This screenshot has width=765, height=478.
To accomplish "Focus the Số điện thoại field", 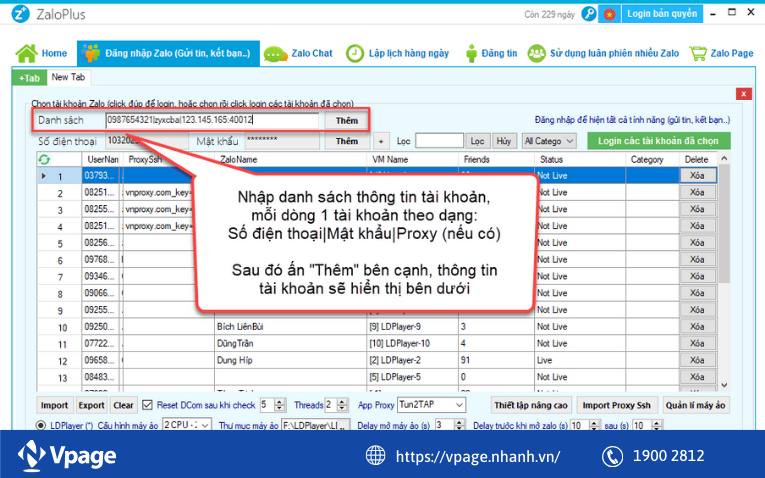I will (x=146, y=141).
